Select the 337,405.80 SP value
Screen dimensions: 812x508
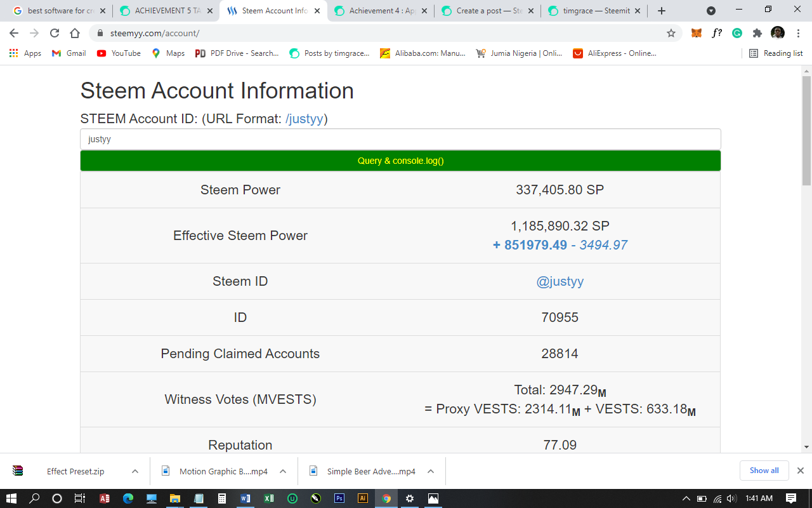(x=560, y=190)
